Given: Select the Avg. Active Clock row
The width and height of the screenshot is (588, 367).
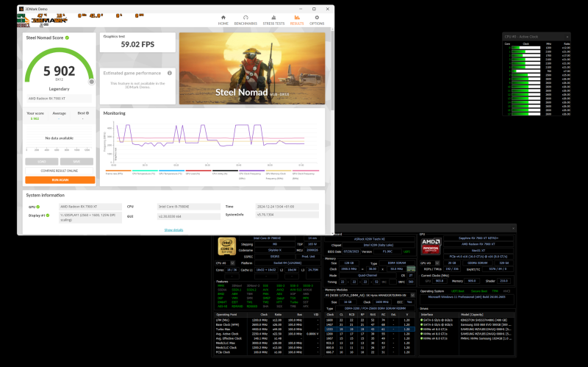Looking at the screenshot, I should pyautogui.click(x=268, y=334).
